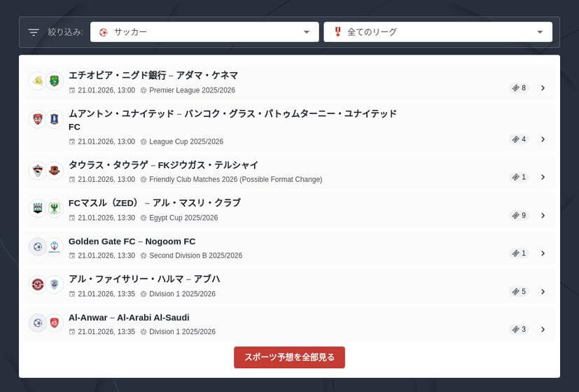Image resolution: width=579 pixels, height=392 pixels.
Task: Click the アル・ファイサリー・ハルマ team logo
Action: coord(38,285)
